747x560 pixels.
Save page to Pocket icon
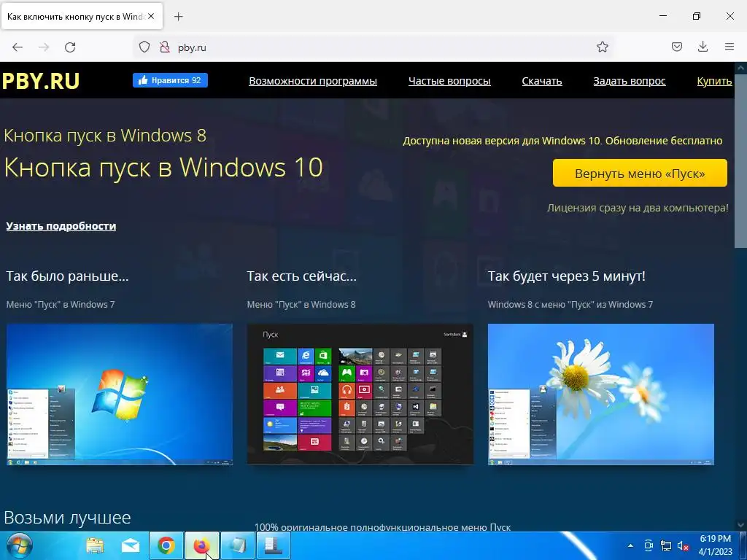677,47
